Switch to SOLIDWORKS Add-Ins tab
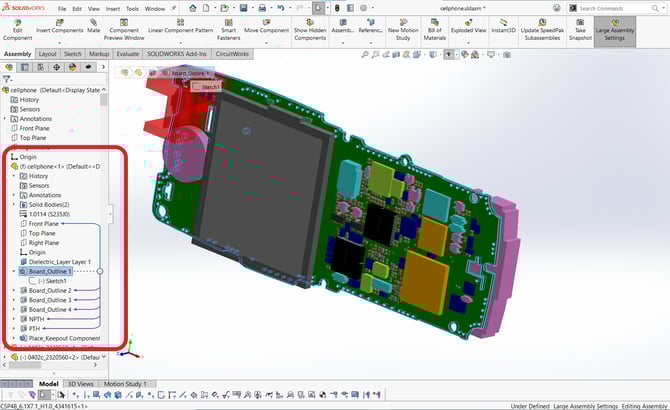 point(177,54)
